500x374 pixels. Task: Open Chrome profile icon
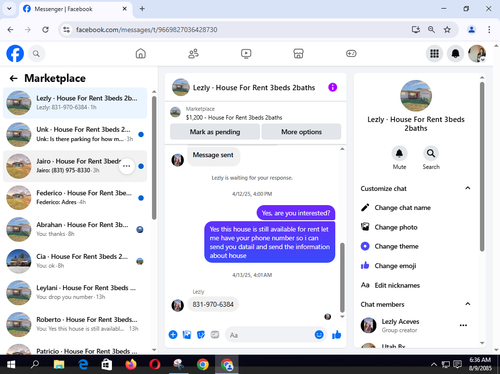[x=472, y=30]
